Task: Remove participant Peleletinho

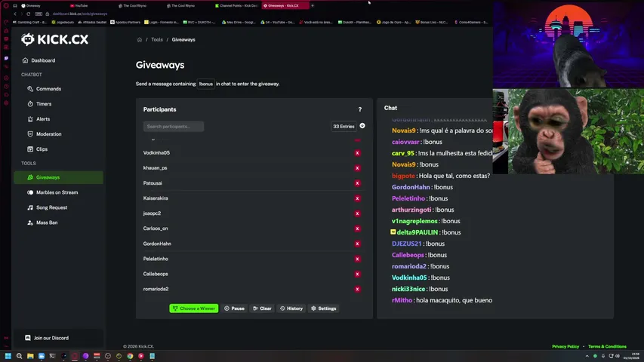Action: click(x=357, y=259)
